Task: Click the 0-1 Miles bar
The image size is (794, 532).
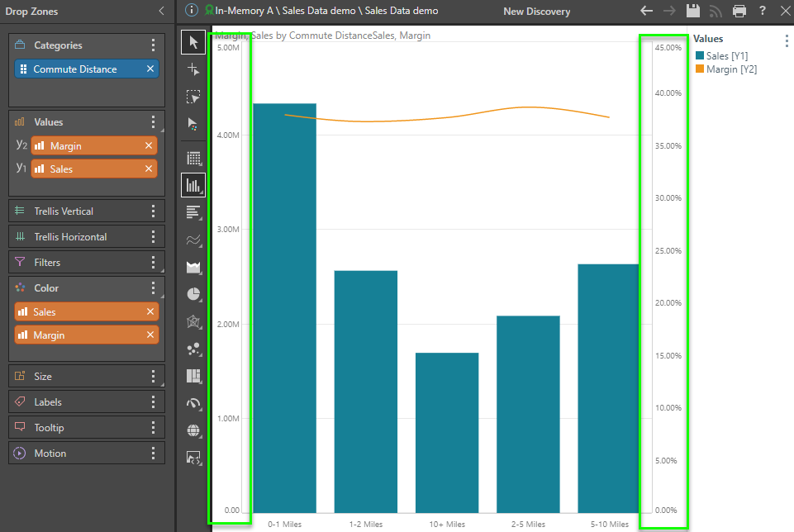Action: (x=284, y=306)
